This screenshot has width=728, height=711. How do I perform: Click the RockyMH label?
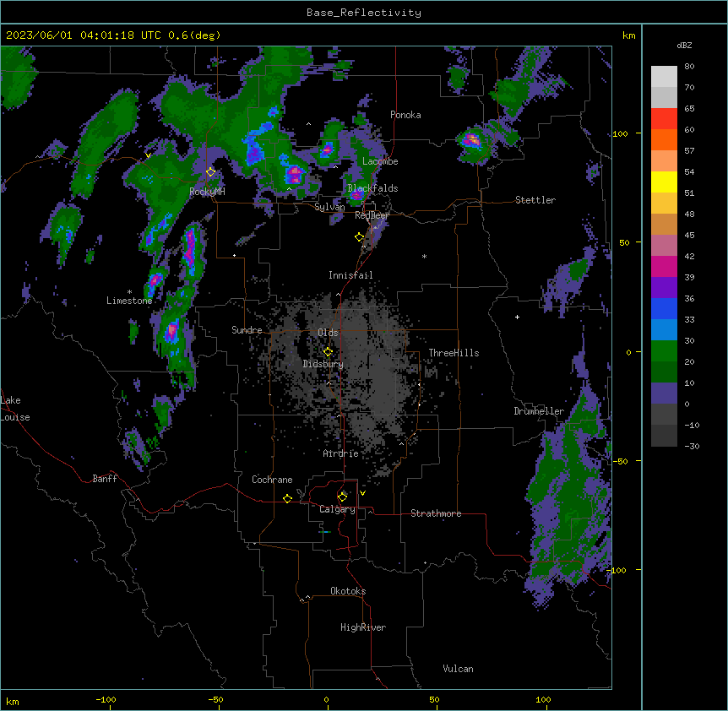[207, 192]
